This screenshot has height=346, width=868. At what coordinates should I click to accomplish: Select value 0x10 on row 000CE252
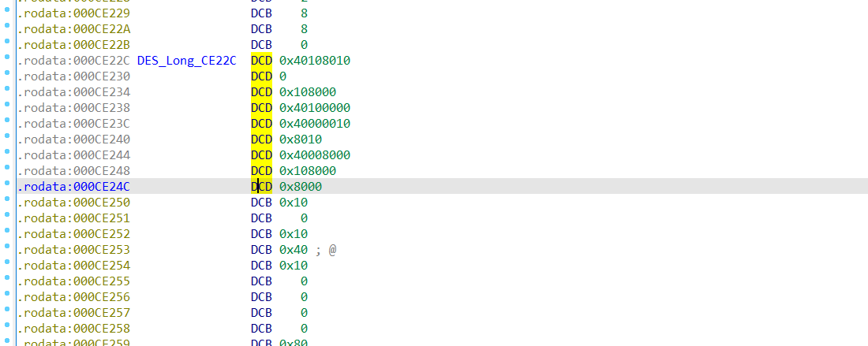(294, 234)
